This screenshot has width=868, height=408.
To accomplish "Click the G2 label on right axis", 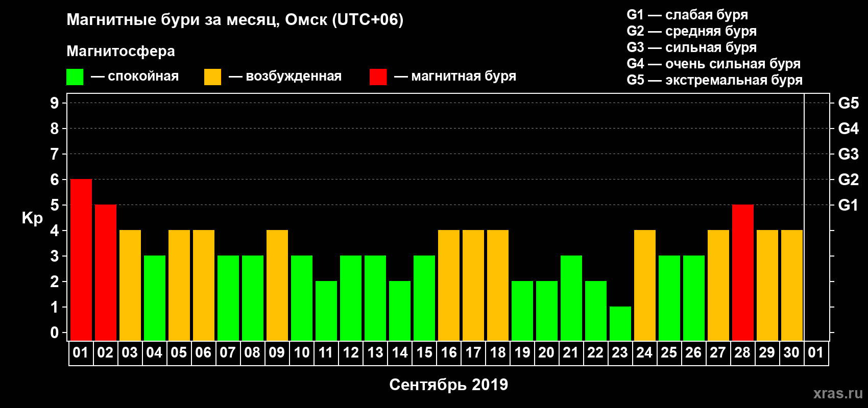I will (849, 180).
